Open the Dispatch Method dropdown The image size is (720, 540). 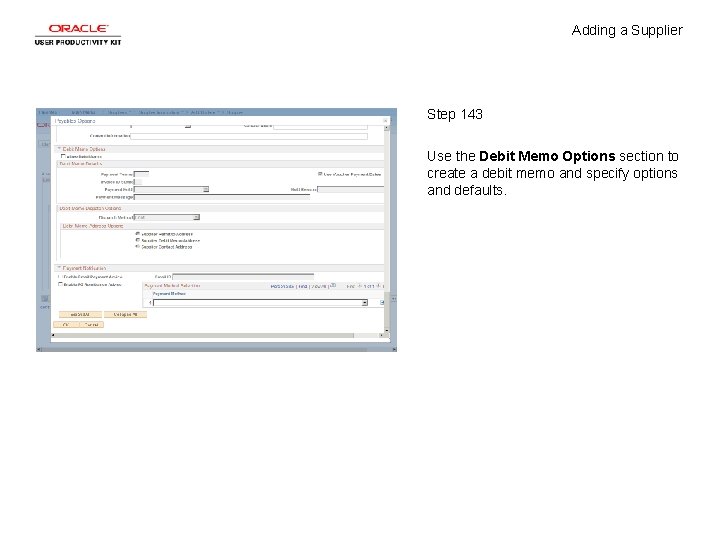coord(197,217)
